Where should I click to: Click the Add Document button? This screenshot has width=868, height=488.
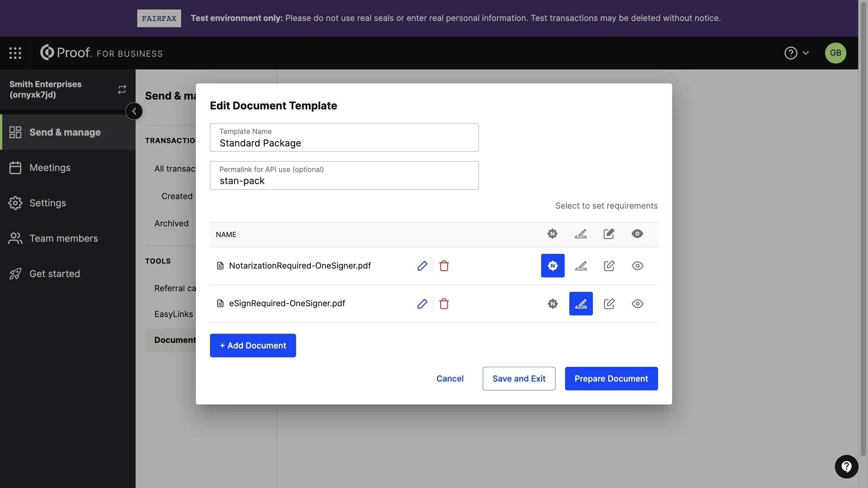point(253,346)
